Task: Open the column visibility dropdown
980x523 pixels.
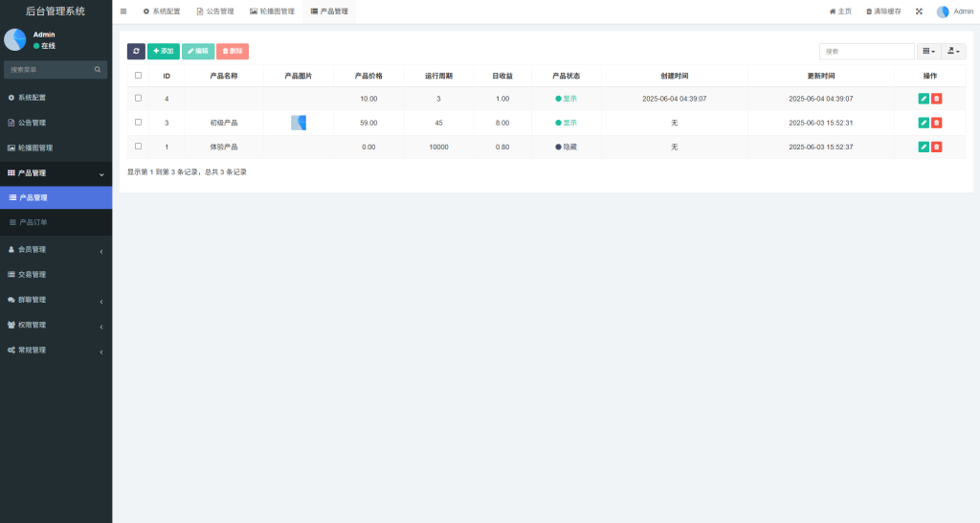Action: (x=928, y=52)
